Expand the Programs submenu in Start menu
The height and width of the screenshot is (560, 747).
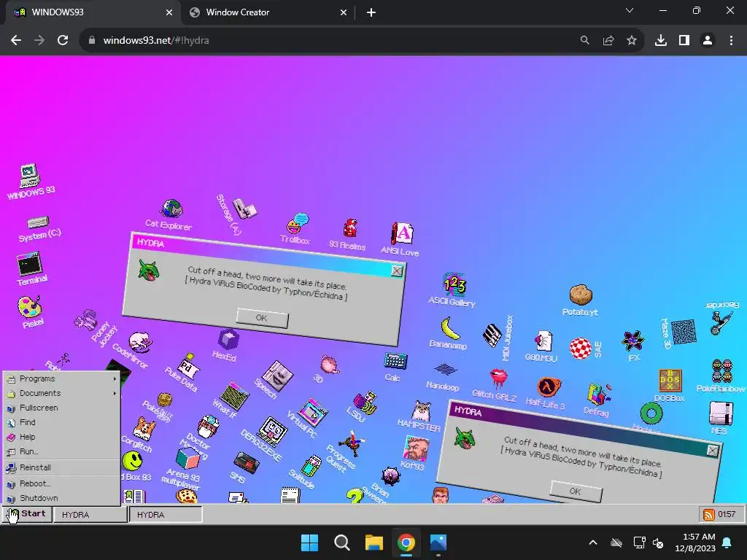coord(61,378)
